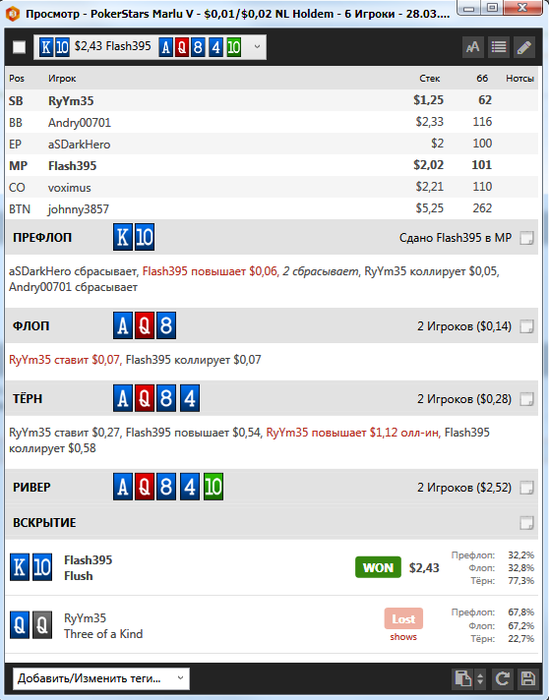Click the pencil edit icon
Screen dimensions: 549x700
point(524,47)
